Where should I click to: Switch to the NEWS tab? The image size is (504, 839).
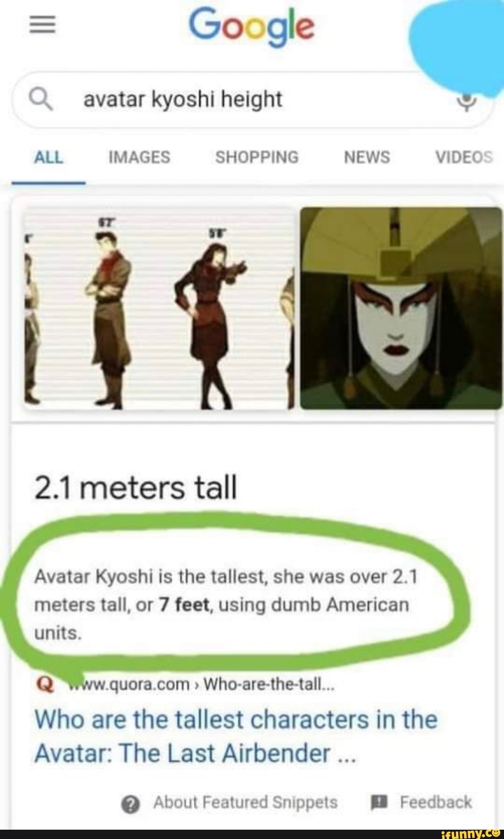[367, 157]
